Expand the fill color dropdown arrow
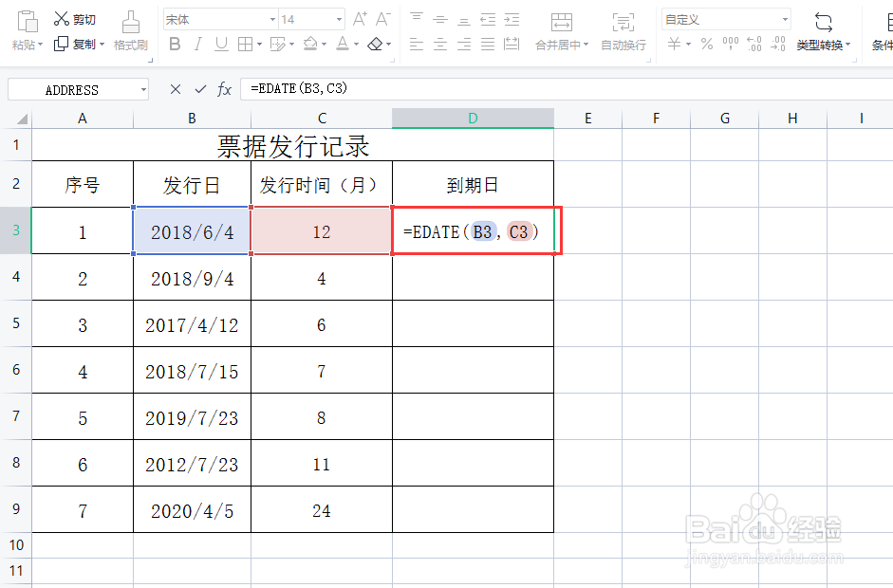The image size is (893, 588). (324, 45)
